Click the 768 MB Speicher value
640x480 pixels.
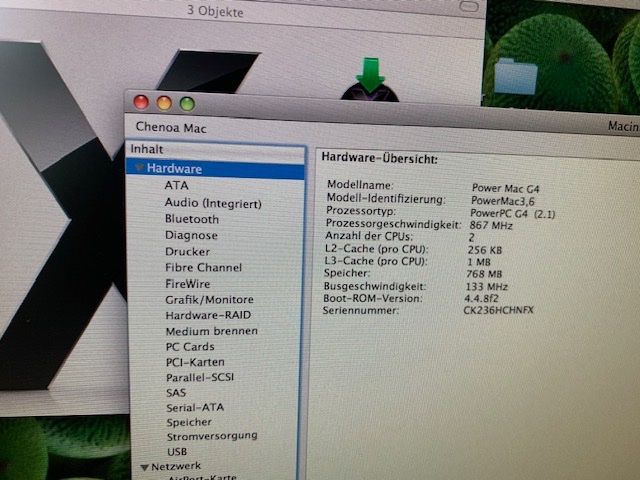484,274
